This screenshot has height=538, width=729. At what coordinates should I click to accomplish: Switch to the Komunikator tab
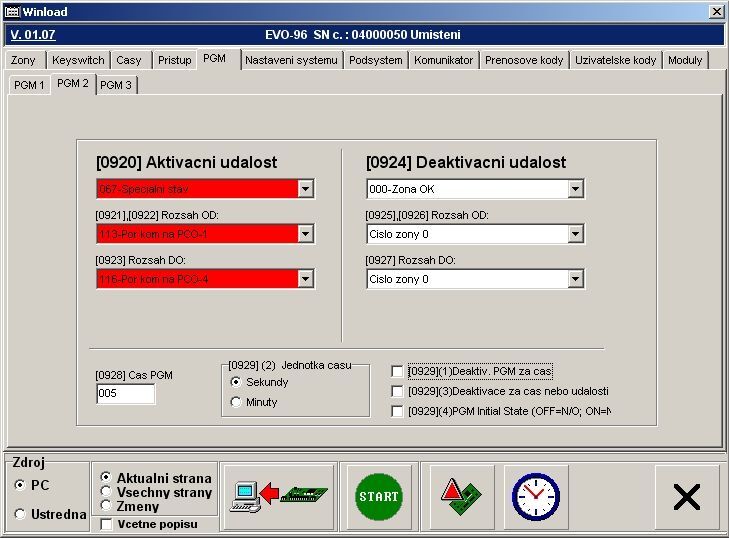click(x=443, y=60)
